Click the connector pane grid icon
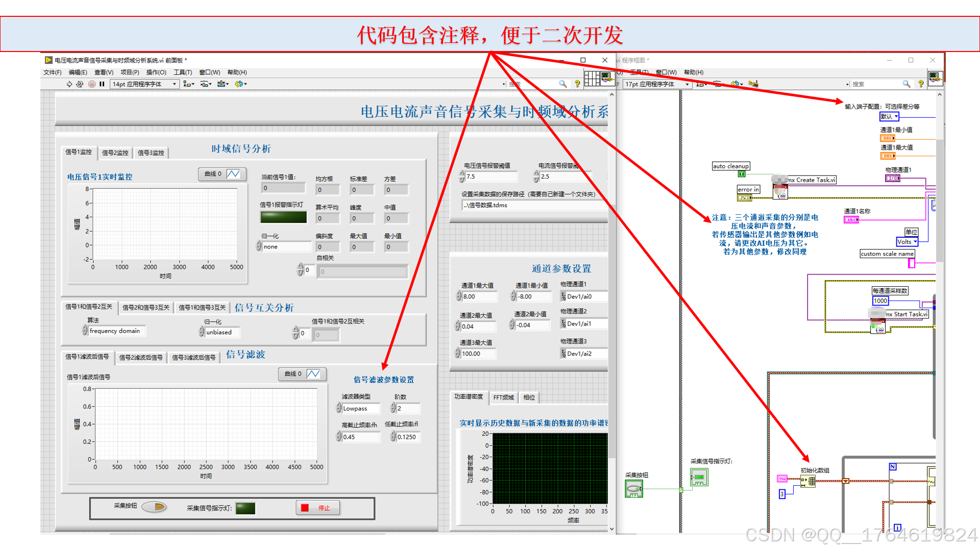Viewport: 980px width, 551px height. 592,78
